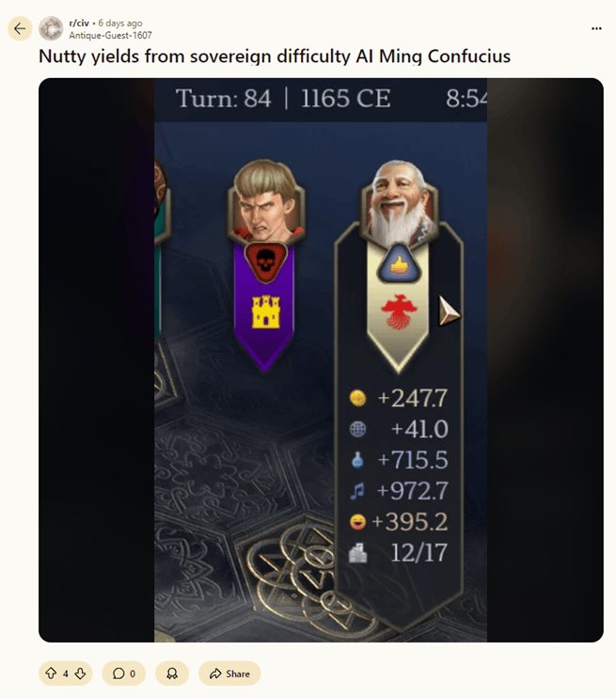Select the yellow castle civilization emblem

tap(266, 311)
